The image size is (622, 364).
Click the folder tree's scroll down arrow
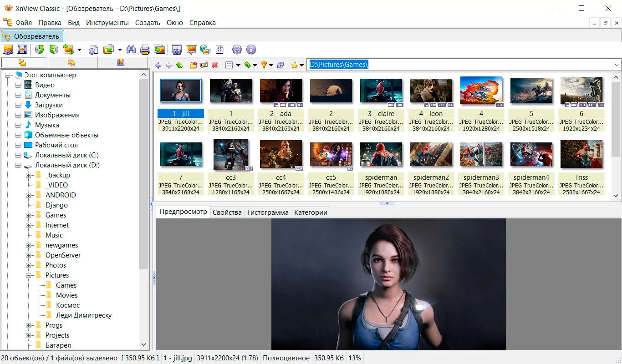coord(144,345)
